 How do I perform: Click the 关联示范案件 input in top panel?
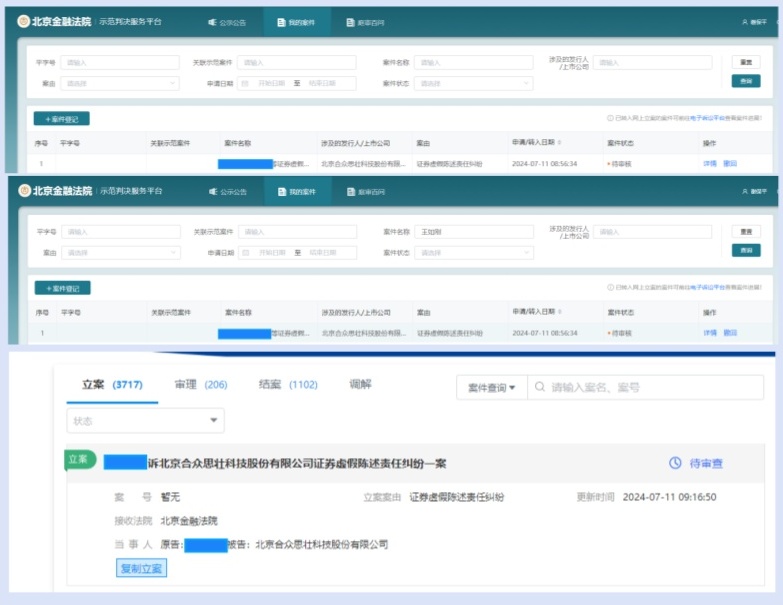[297, 62]
